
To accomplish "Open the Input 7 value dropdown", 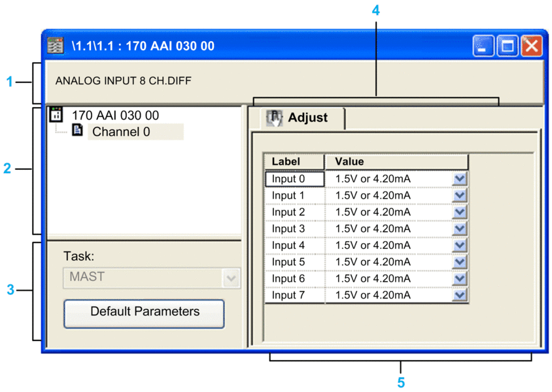I will point(459,295).
